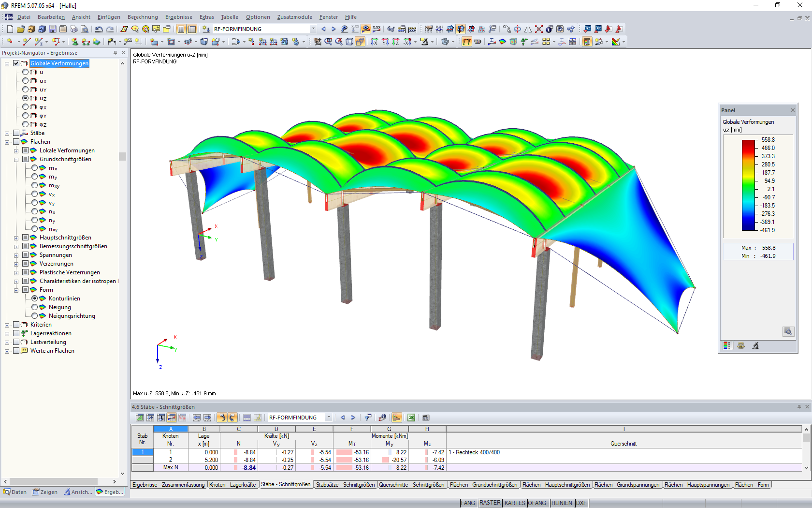Select the balance factors tab icon in Panel
Image resolution: width=812 pixels, height=508 pixels.
click(741, 345)
